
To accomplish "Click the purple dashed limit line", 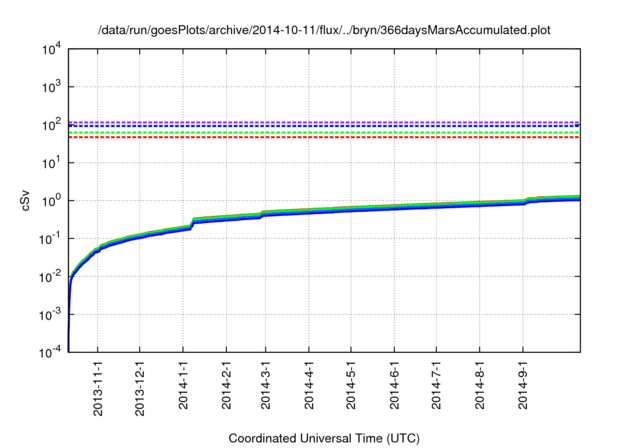I will [x=324, y=122].
